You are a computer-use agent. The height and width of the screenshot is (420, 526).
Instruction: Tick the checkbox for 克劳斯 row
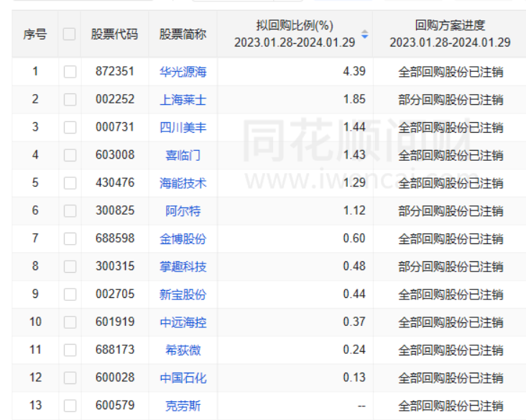click(x=70, y=406)
